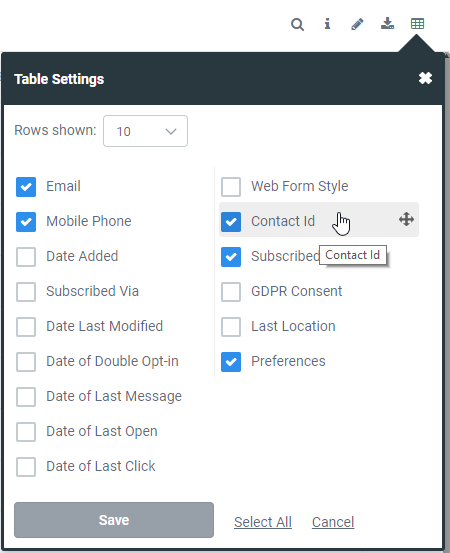
Task: Uncheck the Mobile Phone checkbox
Action: 26,221
